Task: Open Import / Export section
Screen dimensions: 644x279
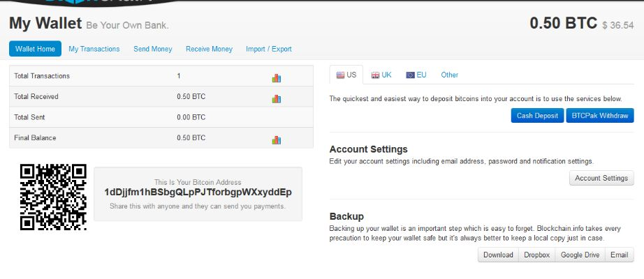Action: [269, 49]
